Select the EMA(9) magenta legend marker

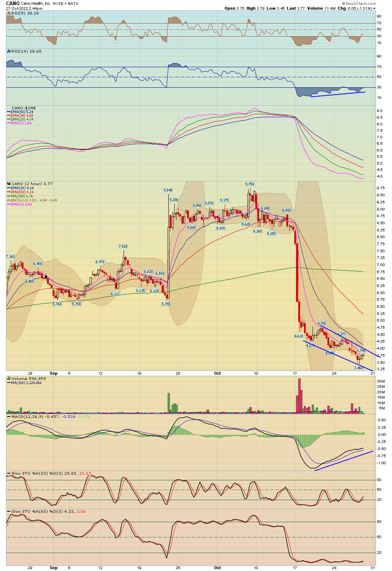pyautogui.click(x=8, y=204)
